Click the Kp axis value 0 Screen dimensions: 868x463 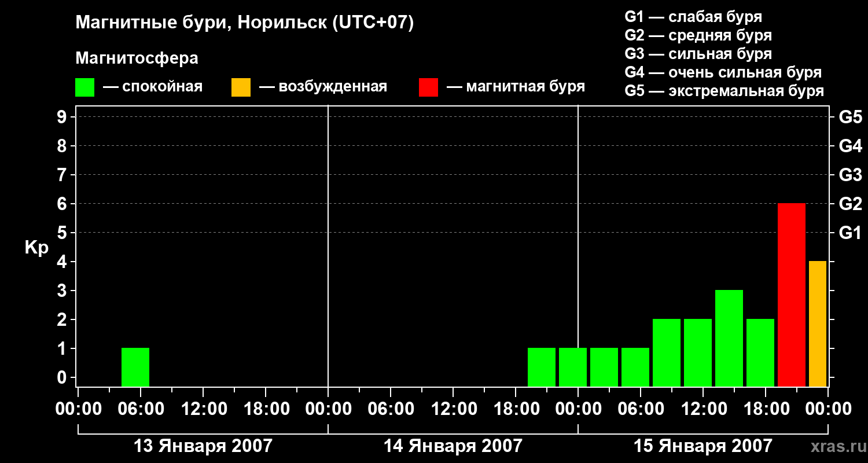pyautogui.click(x=63, y=377)
